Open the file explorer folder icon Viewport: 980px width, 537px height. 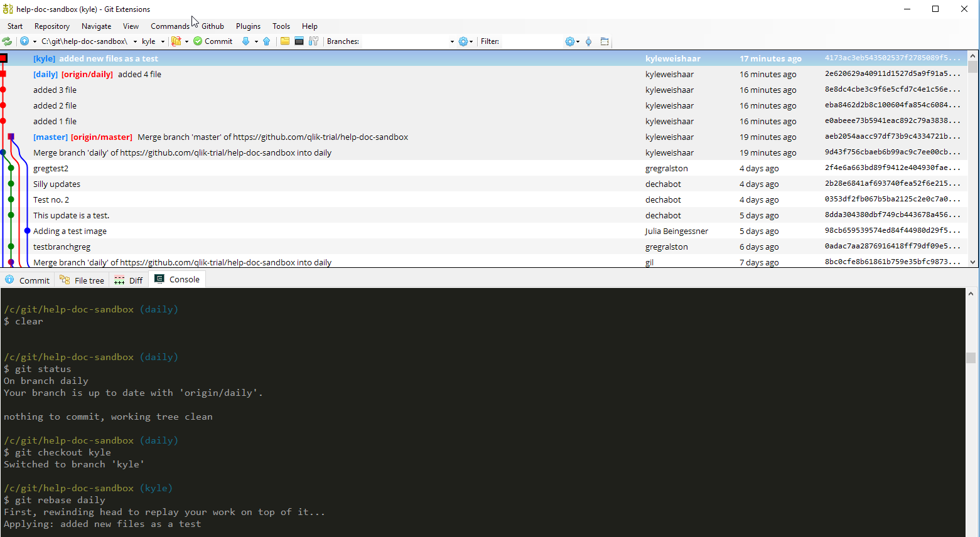pos(285,41)
